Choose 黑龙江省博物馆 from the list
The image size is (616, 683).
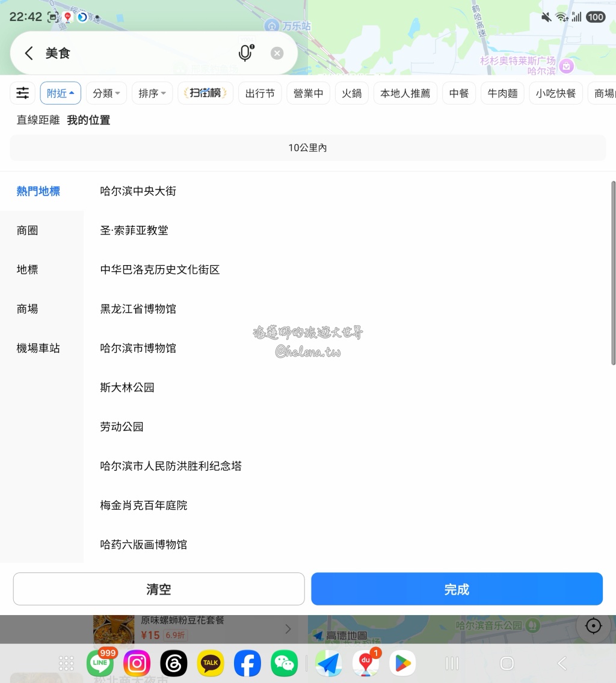[138, 309]
